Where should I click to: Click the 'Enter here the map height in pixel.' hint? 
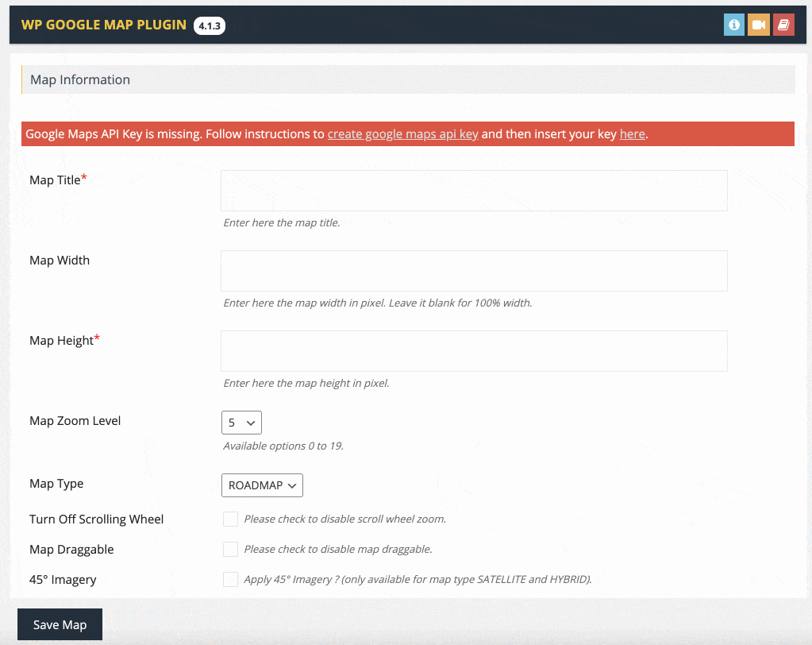click(306, 384)
